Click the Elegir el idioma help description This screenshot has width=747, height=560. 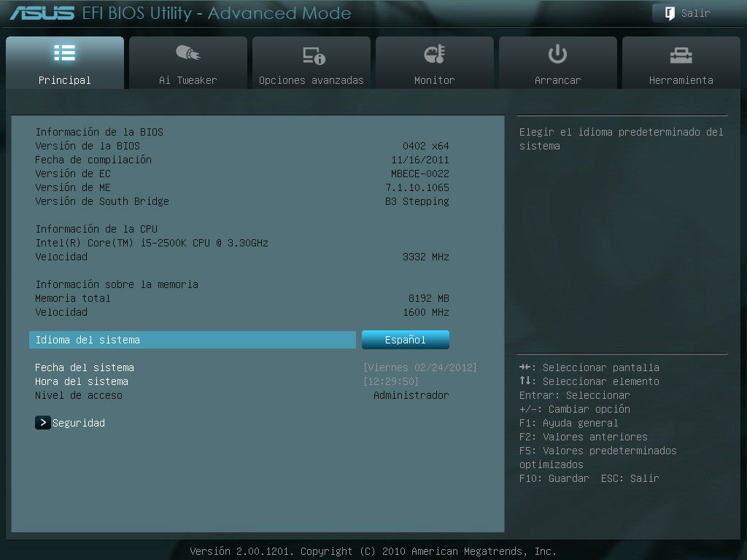coord(622,139)
